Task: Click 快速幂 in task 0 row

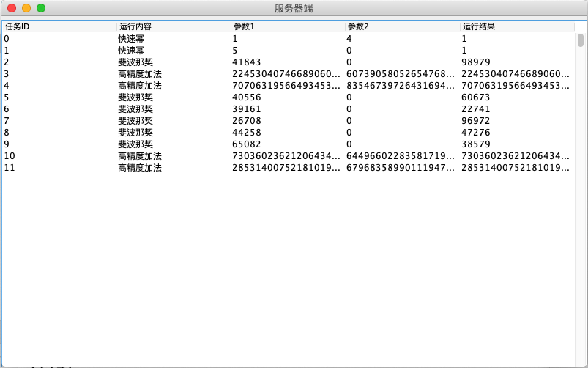Action: pos(131,39)
